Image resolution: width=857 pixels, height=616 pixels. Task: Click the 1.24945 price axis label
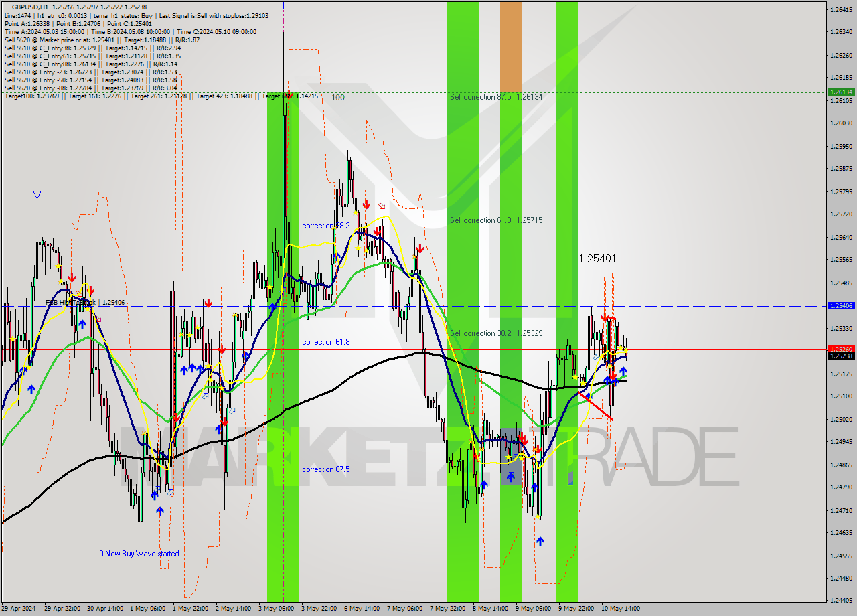coord(842,442)
